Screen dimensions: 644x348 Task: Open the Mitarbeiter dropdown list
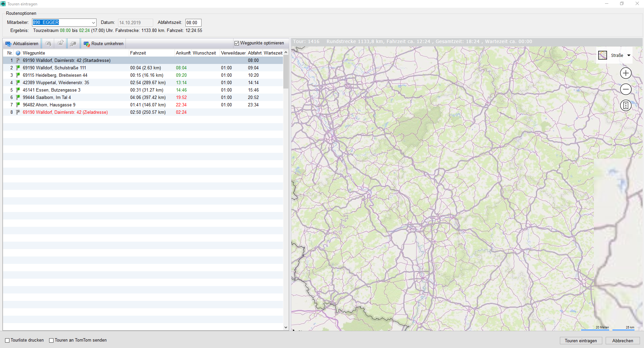click(x=93, y=23)
